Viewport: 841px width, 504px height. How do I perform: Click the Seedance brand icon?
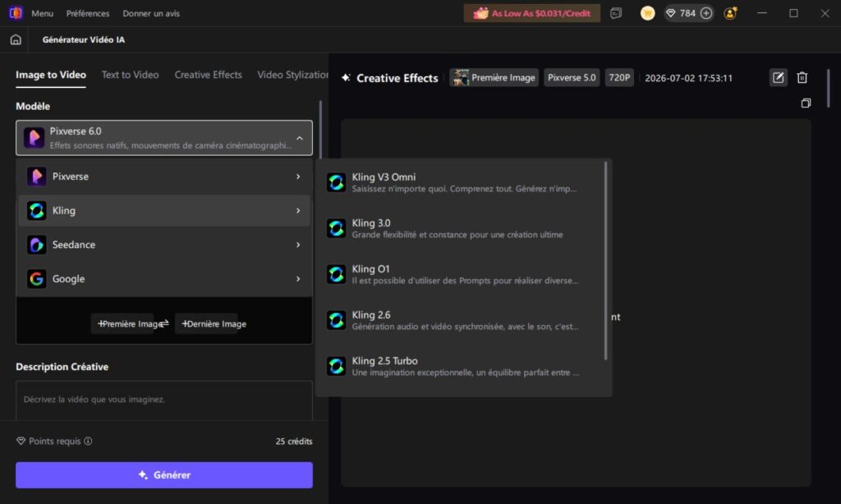click(36, 245)
